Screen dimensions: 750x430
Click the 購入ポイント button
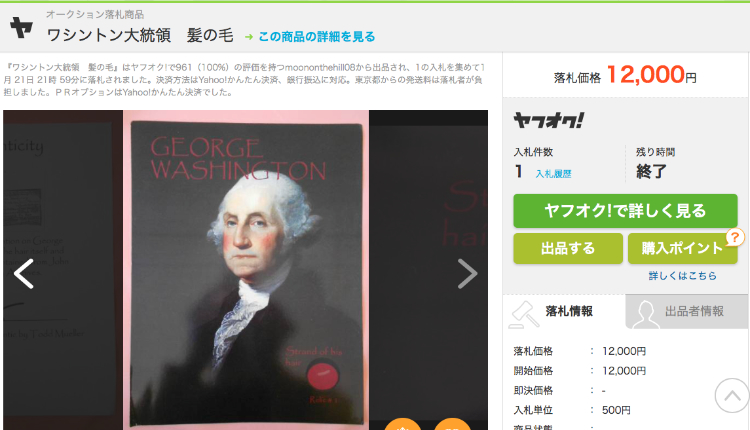pos(683,248)
